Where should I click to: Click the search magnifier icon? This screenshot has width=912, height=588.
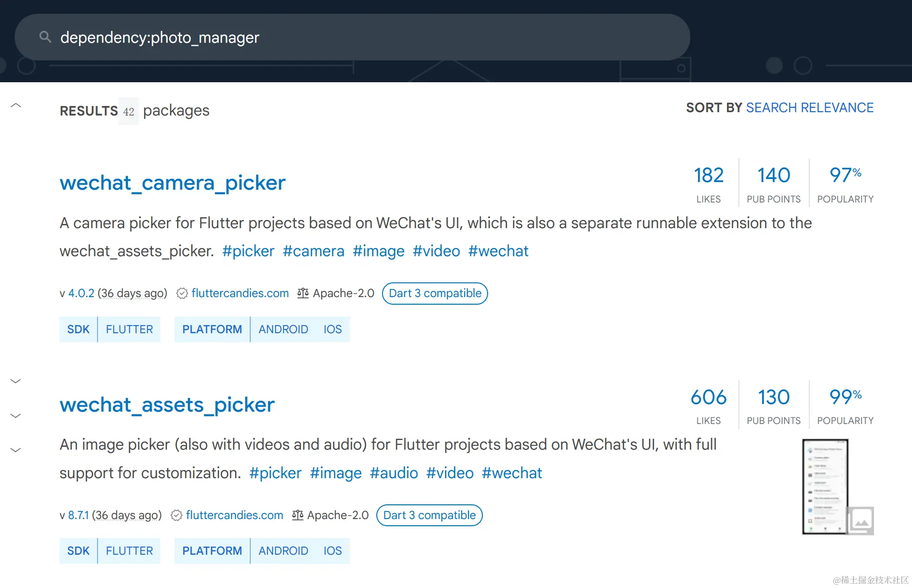45,37
